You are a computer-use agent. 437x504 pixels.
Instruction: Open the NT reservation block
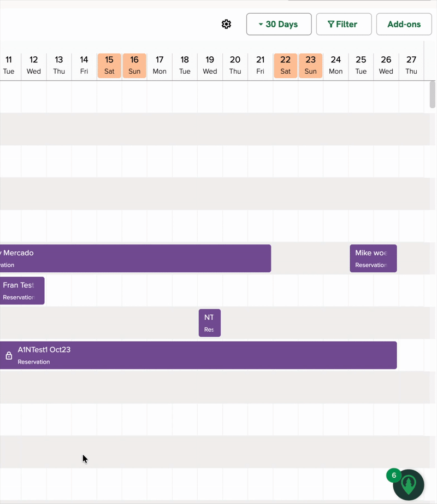(209, 323)
